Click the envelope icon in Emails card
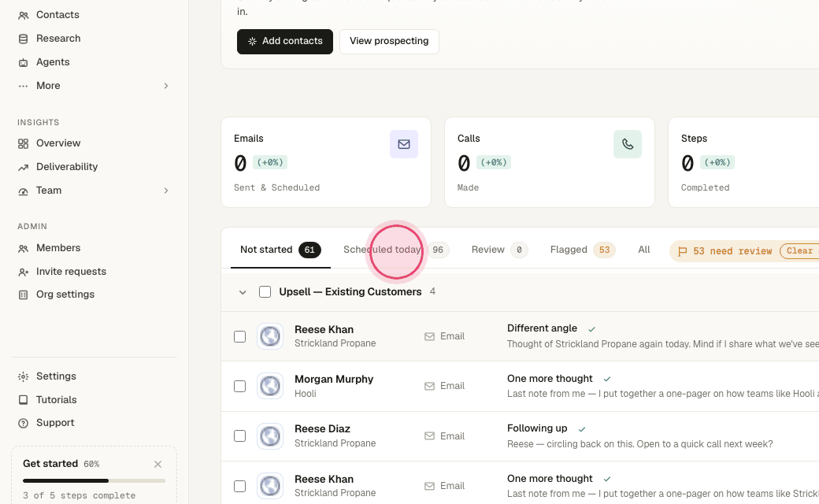Viewport: 819px width, 504px height. tap(404, 144)
